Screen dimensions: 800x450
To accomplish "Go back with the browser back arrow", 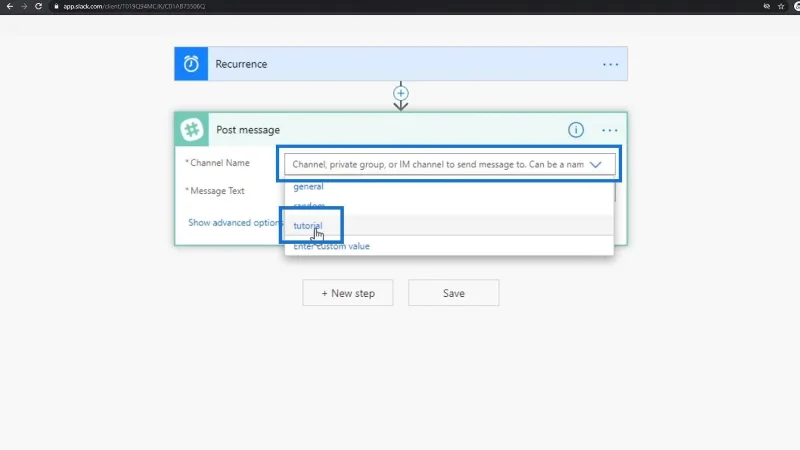I will point(10,6).
